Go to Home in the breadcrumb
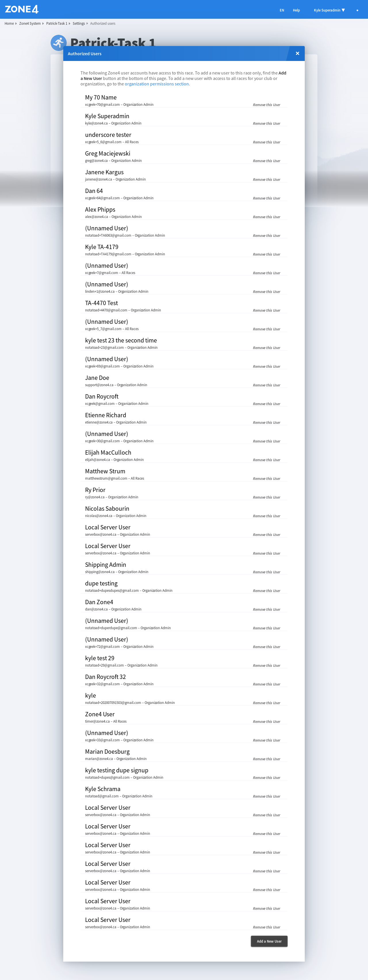The width and height of the screenshot is (368, 980). click(9, 24)
